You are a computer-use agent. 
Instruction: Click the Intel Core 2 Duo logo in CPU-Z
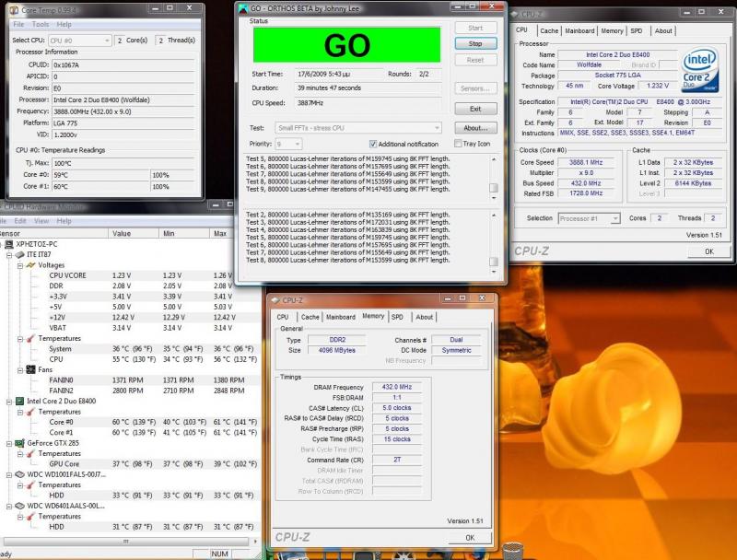click(x=700, y=69)
